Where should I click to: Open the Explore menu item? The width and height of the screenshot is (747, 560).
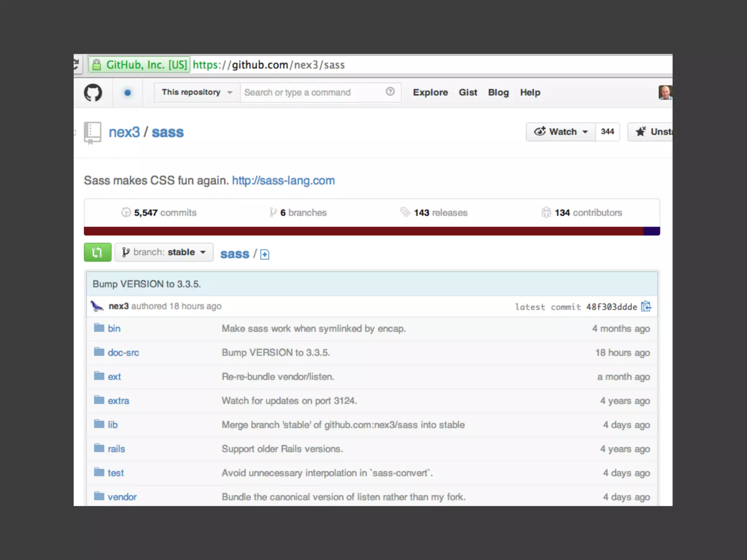coord(430,93)
